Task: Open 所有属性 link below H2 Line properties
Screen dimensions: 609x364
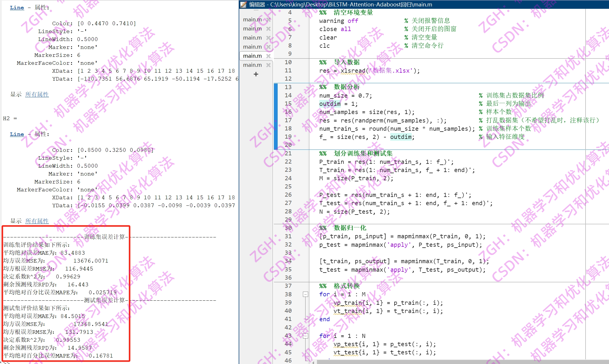Action: (37, 221)
